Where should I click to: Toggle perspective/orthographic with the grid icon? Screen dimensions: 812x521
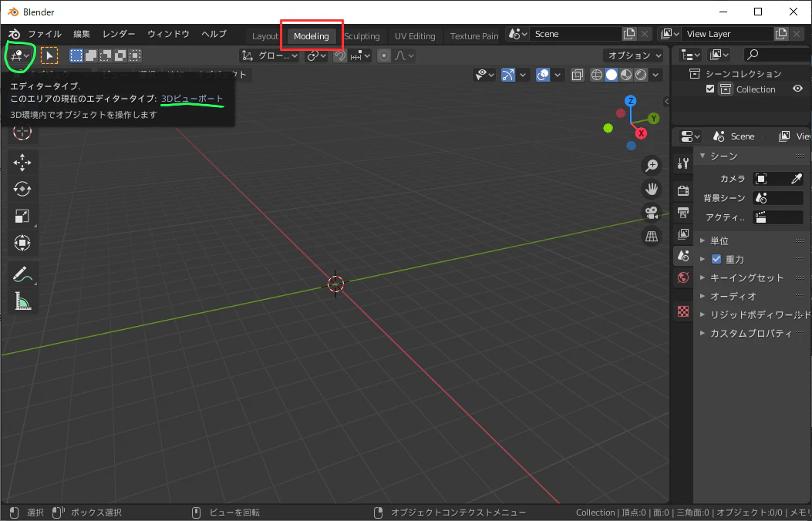tap(652, 237)
